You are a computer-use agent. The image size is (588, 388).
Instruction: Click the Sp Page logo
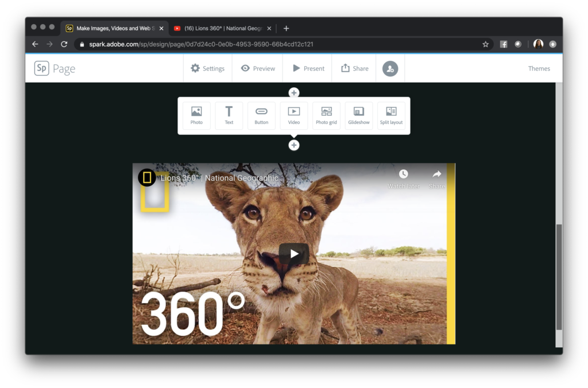pos(54,68)
